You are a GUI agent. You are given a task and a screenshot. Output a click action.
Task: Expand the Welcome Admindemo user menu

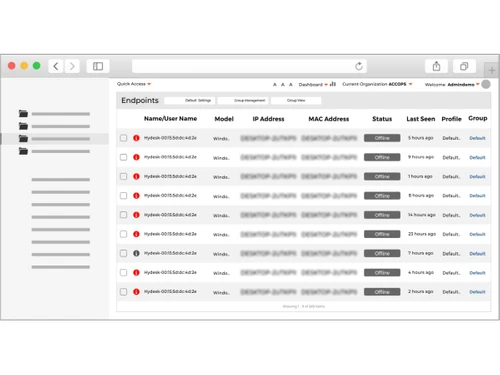452,85
